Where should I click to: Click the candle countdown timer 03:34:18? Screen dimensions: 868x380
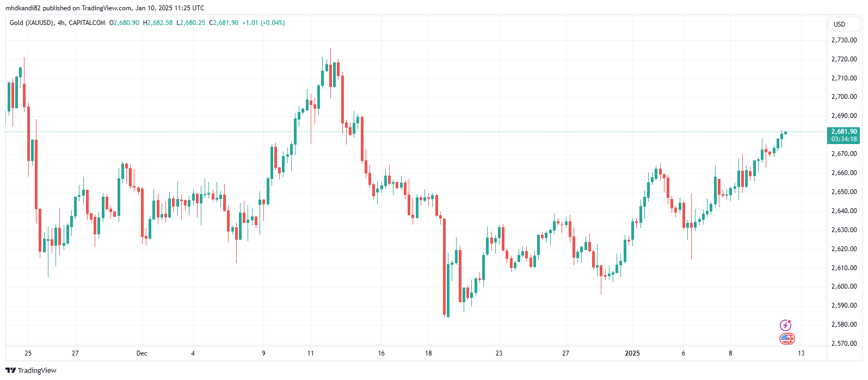(x=844, y=139)
